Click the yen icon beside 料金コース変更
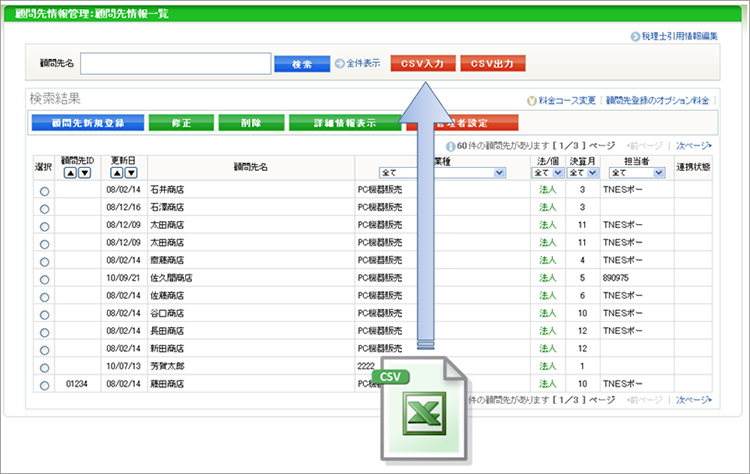The image size is (750, 474). click(531, 101)
